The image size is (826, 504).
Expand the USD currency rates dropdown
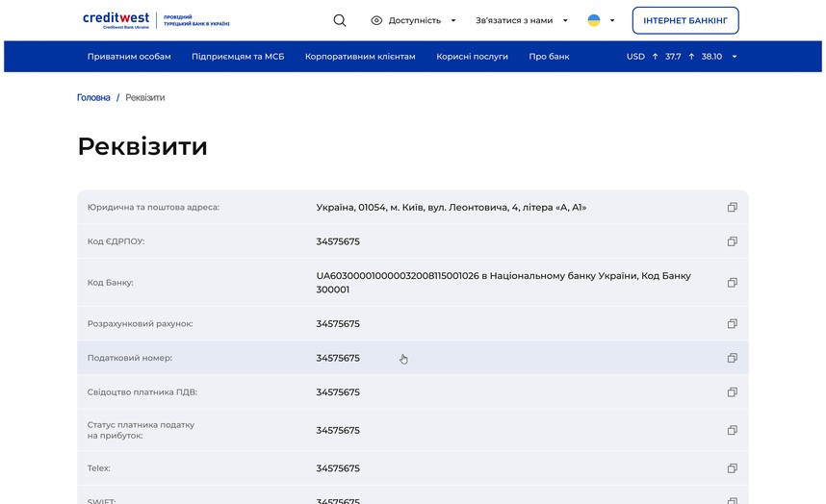click(735, 57)
